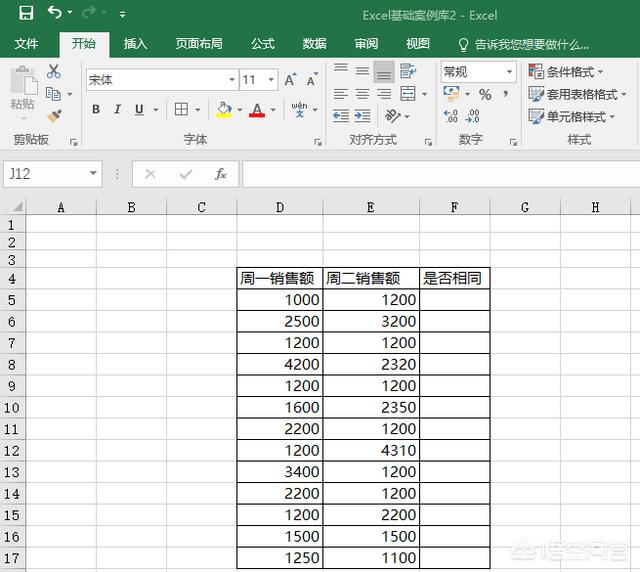Click the Increase Font Size icon
640x572 pixels.
[x=291, y=79]
